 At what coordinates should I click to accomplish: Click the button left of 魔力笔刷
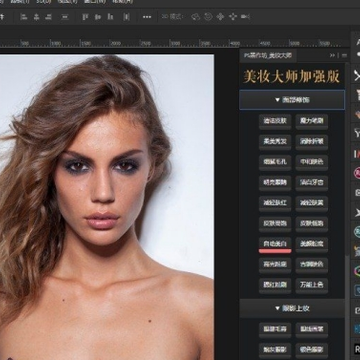point(275,121)
